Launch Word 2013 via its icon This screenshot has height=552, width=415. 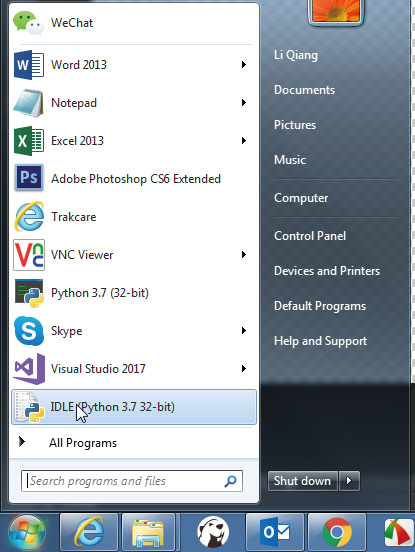[29, 65]
